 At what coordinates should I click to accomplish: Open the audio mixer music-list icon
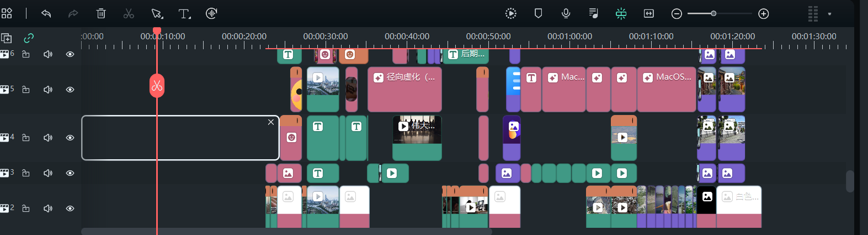594,13
